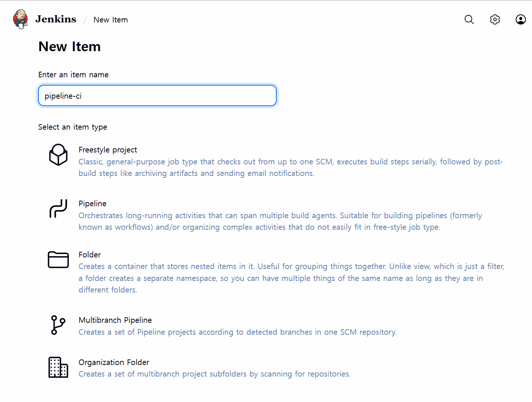The width and height of the screenshot is (532, 402).
Task: Select the Freestyle project title
Action: 108,150
